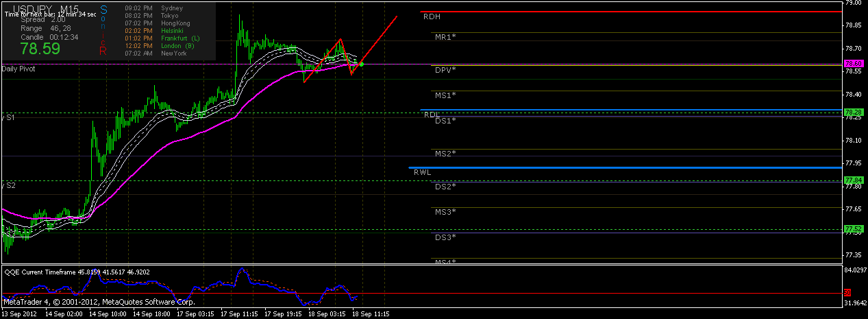
Task: Click the green 77.52 price tag
Action: tap(853, 228)
